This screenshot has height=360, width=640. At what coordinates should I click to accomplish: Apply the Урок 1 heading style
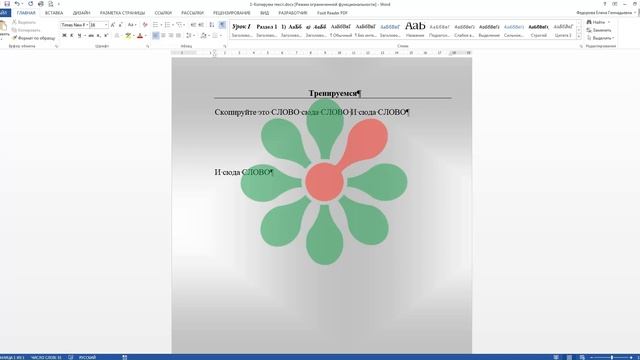tap(242, 30)
